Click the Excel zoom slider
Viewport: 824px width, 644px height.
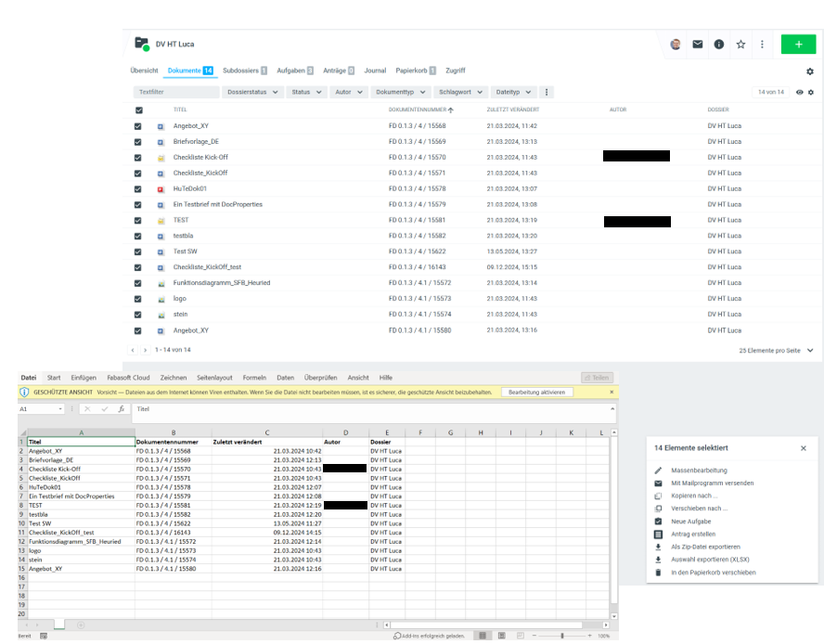coord(562,636)
